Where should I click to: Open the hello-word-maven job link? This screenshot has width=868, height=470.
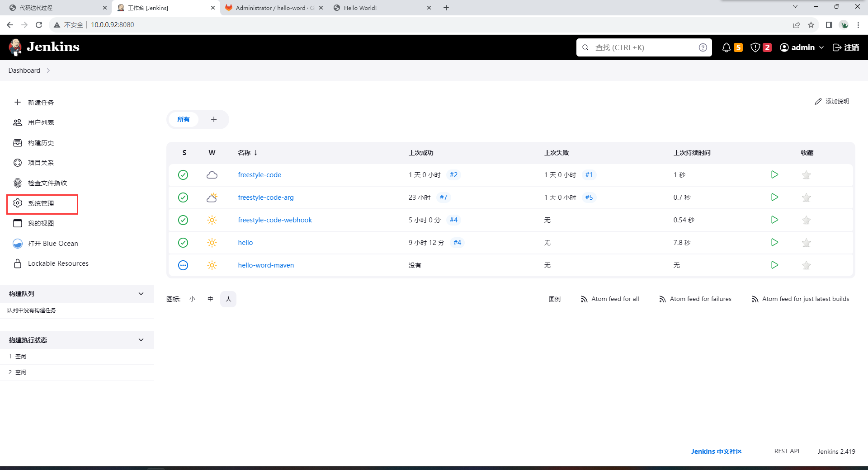pos(266,265)
